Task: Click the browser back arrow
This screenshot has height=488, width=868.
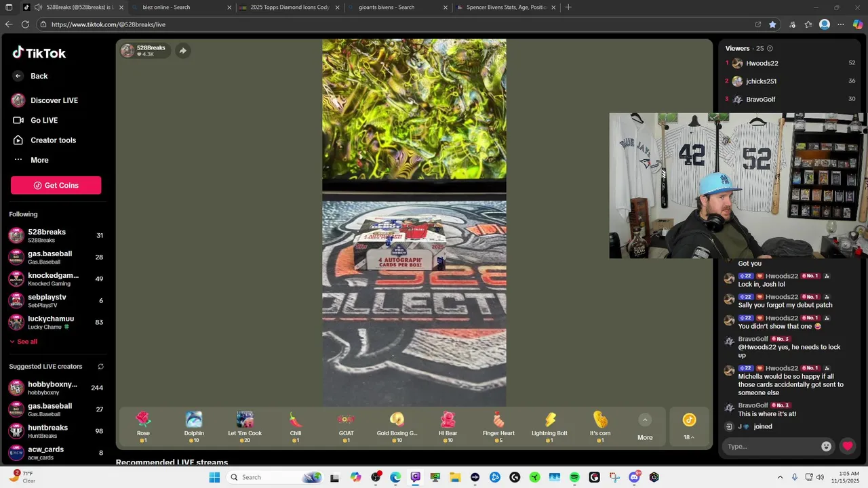Action: pyautogui.click(x=9, y=24)
